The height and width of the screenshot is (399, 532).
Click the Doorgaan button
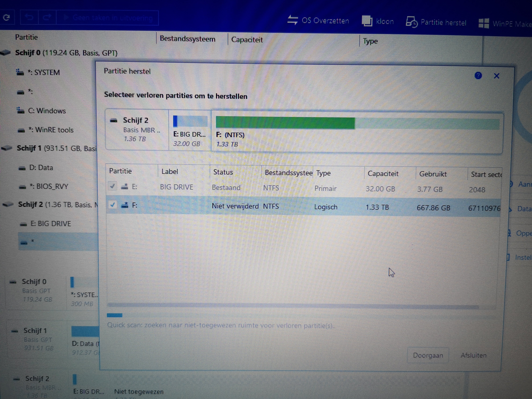[x=428, y=355]
